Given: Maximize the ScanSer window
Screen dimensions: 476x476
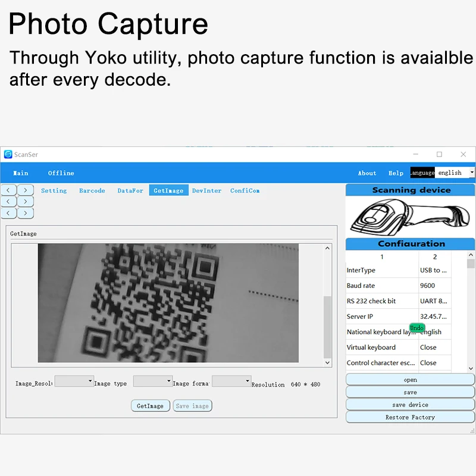Looking at the screenshot, I should [x=439, y=154].
